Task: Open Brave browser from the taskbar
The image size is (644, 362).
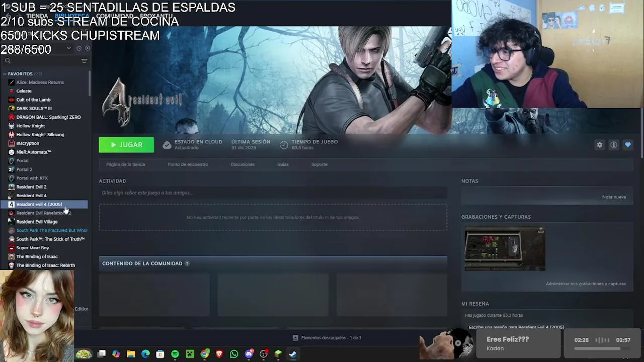Action: pyautogui.click(x=219, y=354)
